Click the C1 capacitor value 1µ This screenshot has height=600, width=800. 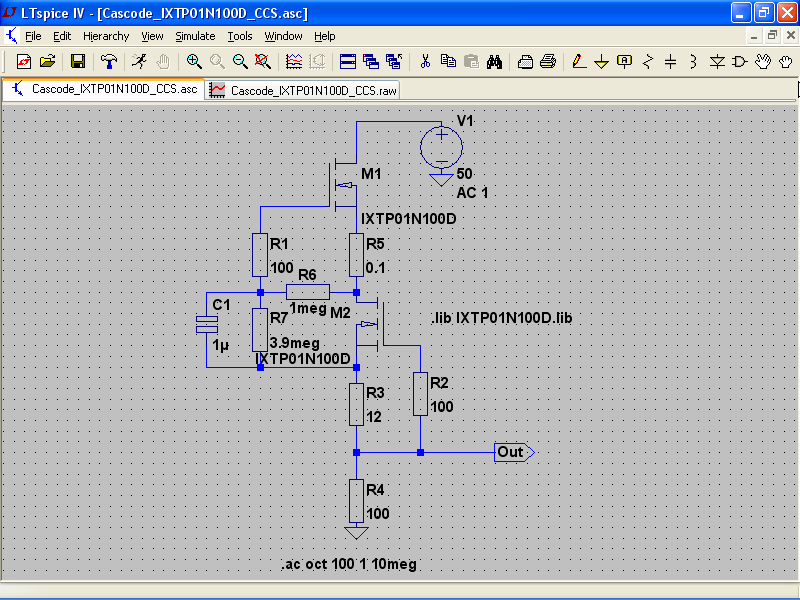click(220, 345)
